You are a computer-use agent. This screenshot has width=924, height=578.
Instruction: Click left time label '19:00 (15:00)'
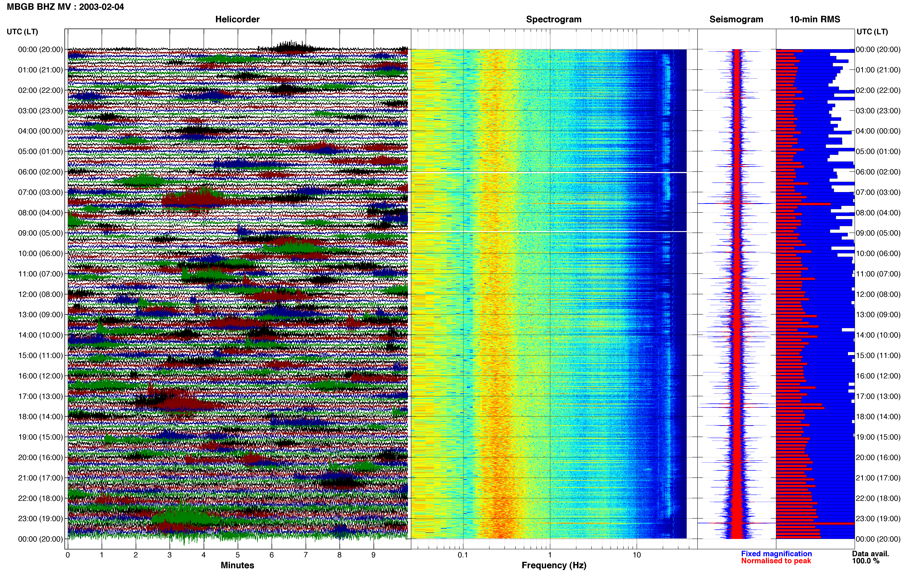tap(40, 437)
